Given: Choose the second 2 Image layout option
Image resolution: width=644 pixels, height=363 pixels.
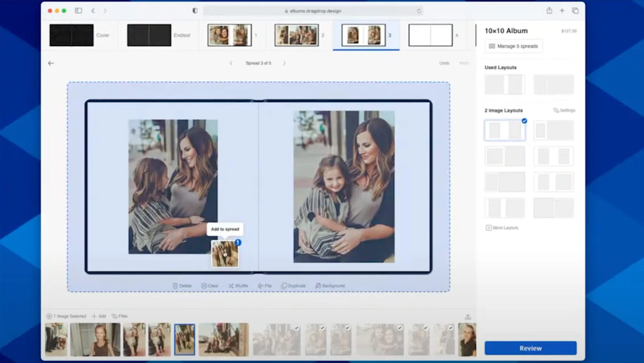Looking at the screenshot, I should (554, 130).
